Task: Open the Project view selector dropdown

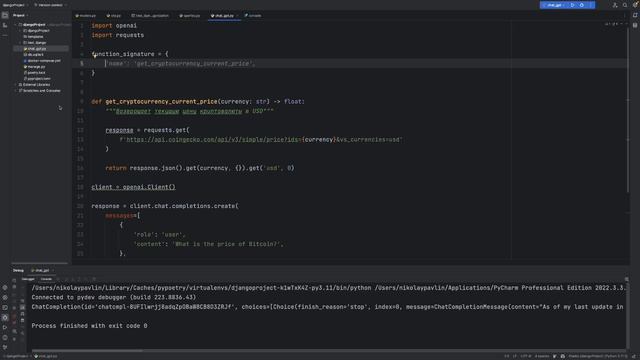Action: (20, 15)
